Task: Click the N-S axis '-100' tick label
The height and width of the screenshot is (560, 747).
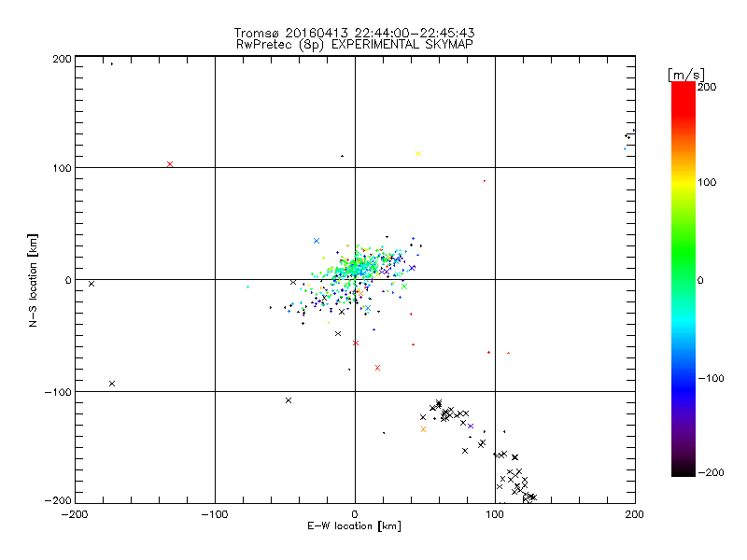Action: pos(58,392)
